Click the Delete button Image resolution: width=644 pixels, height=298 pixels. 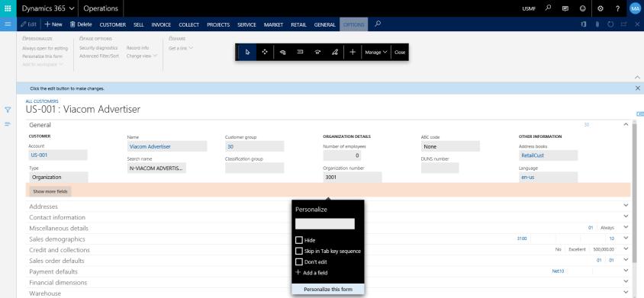click(x=81, y=24)
